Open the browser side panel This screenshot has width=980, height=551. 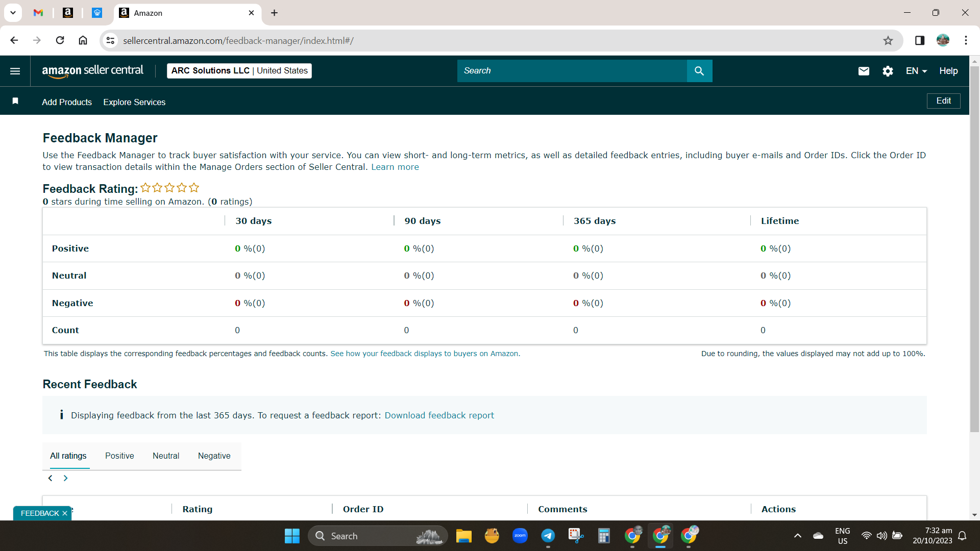click(920, 40)
